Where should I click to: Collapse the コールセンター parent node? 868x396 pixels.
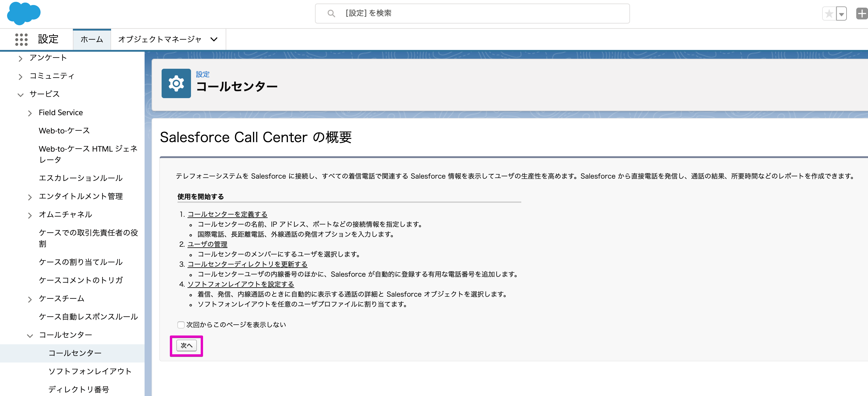tap(30, 335)
